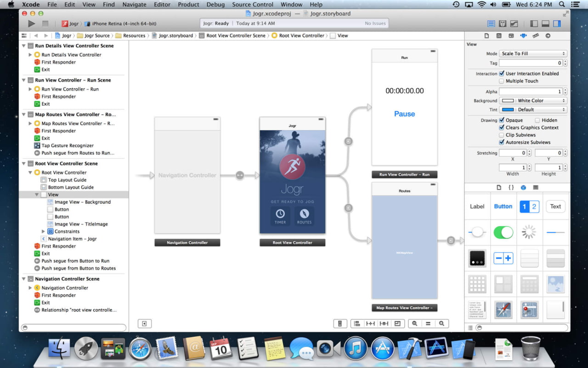The width and height of the screenshot is (588, 368).
Task: Open the Mode dropdown Scale To Fill
Action: click(x=533, y=53)
